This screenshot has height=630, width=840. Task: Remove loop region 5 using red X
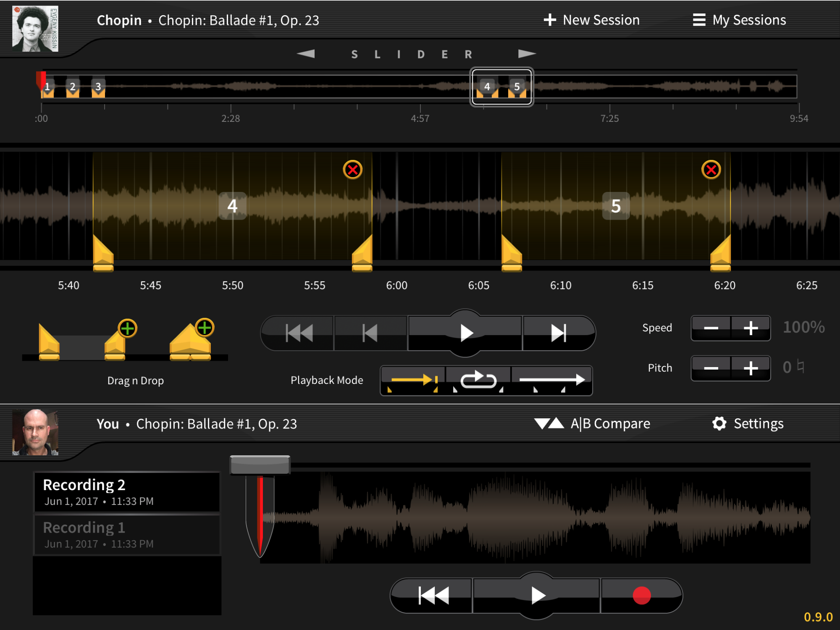coord(711,170)
